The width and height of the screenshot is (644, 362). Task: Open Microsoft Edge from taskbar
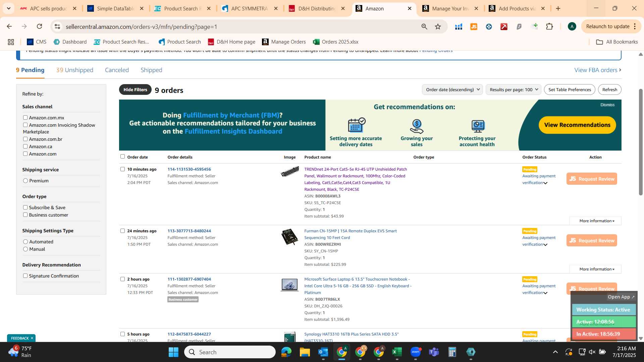point(286,352)
